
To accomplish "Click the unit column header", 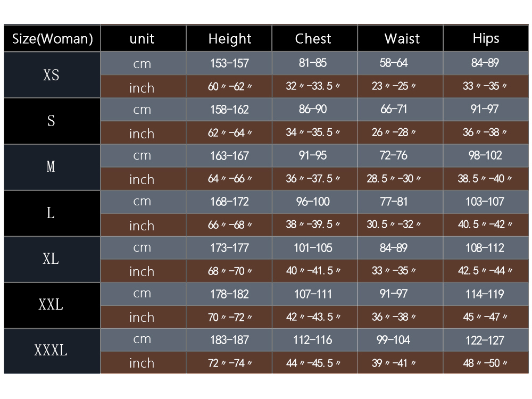I will pos(143,39).
